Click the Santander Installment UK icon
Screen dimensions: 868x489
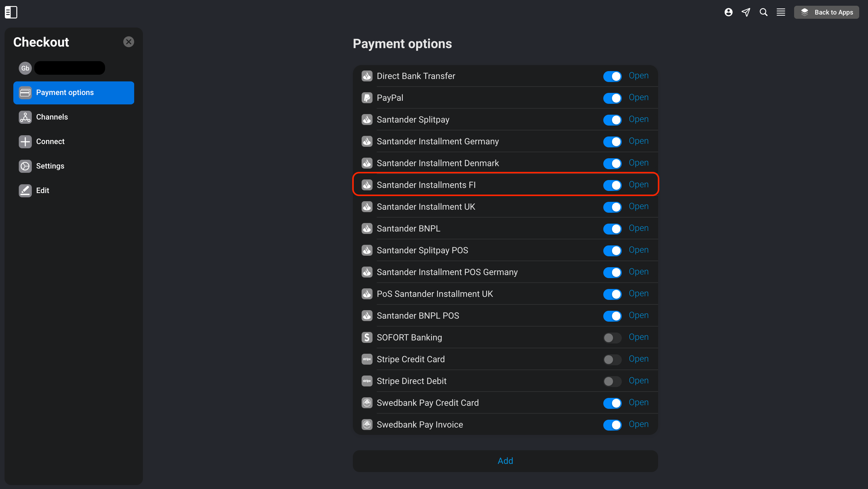[x=367, y=207]
